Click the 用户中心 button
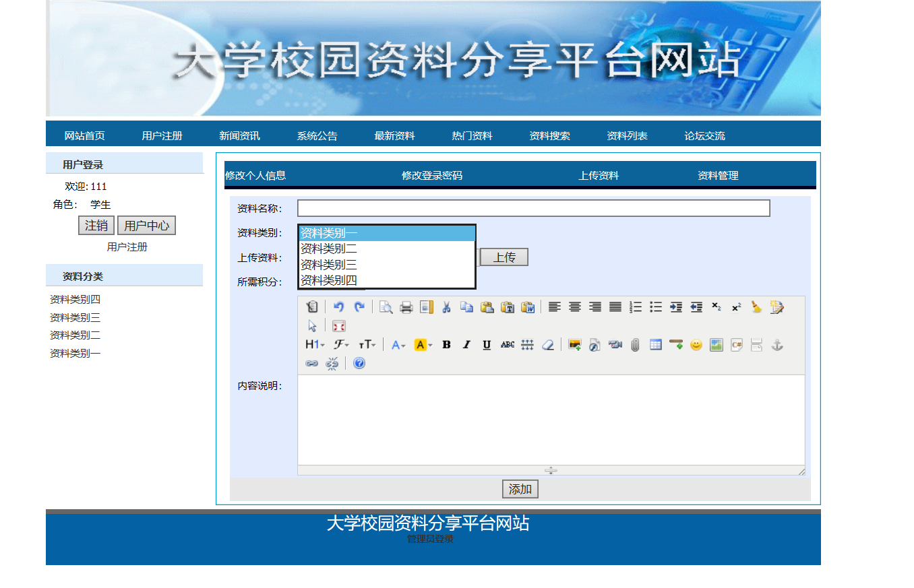The height and width of the screenshot is (588, 914). (146, 226)
